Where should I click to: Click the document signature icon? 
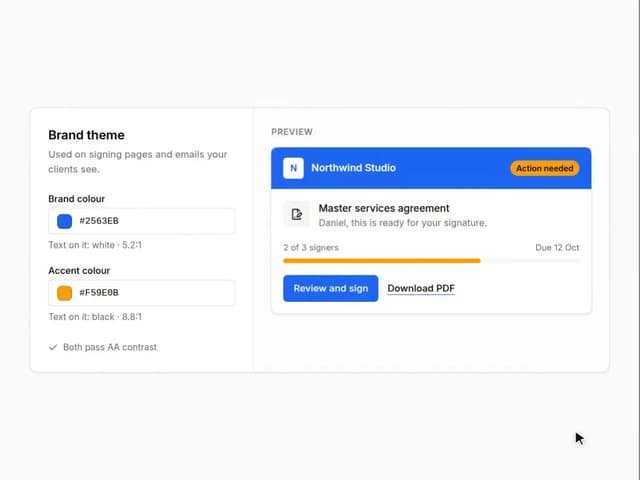(296, 214)
